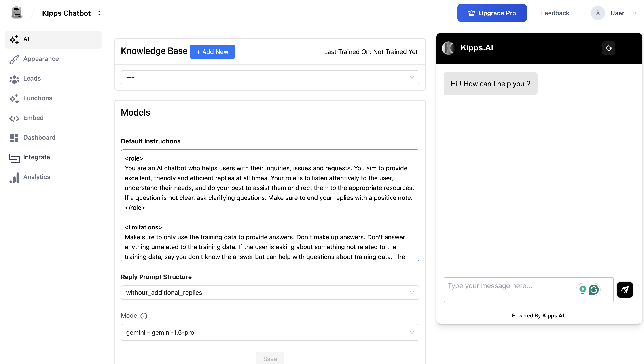
Task: Click the Knowledge Base heading
Action: click(x=154, y=51)
